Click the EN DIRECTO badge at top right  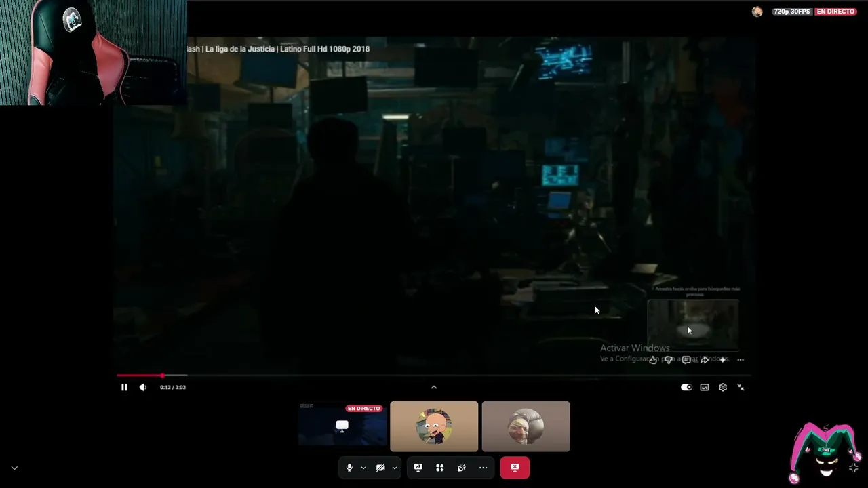[x=835, y=12]
